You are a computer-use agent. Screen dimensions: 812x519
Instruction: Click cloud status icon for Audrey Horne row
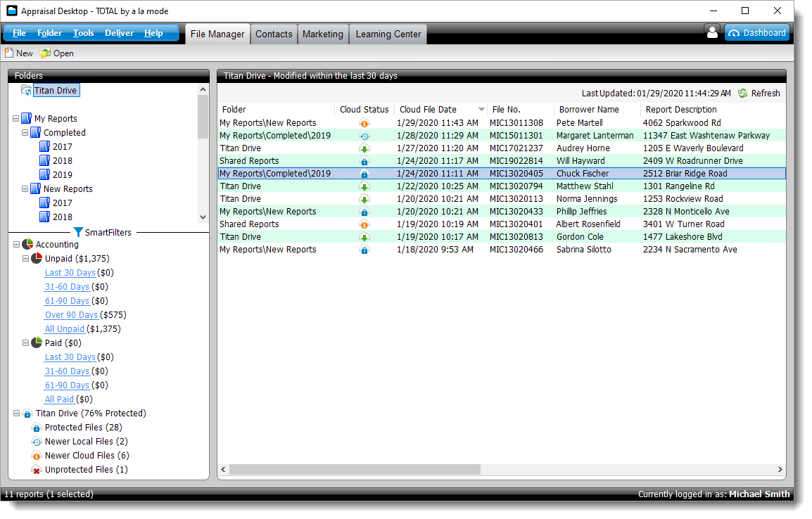[x=364, y=148]
